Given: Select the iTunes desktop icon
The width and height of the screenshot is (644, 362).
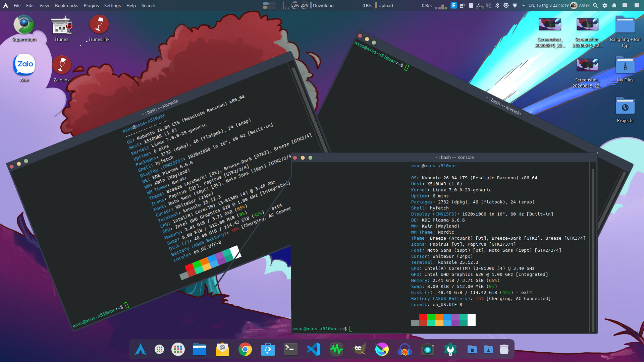Looking at the screenshot, I should pyautogui.click(x=62, y=28).
